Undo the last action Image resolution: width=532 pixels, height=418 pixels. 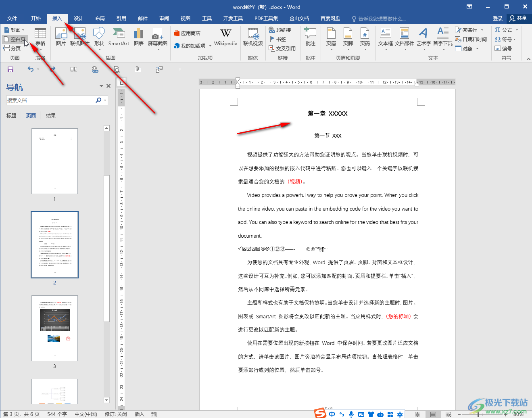coord(31,69)
